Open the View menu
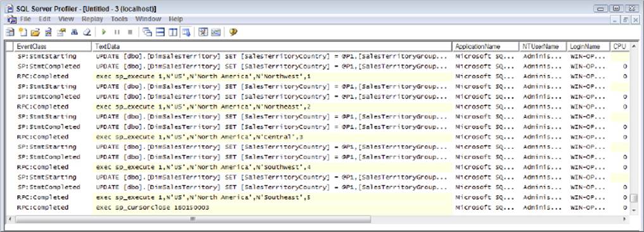 point(66,19)
